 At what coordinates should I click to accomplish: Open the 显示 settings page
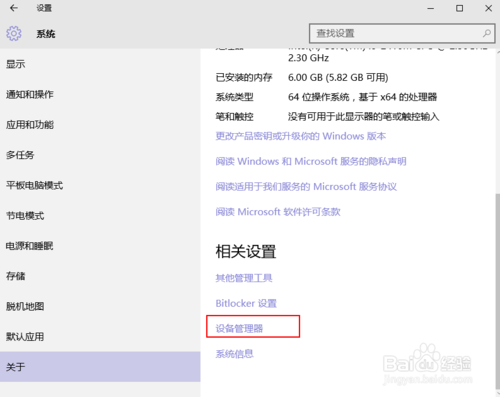click(100, 64)
